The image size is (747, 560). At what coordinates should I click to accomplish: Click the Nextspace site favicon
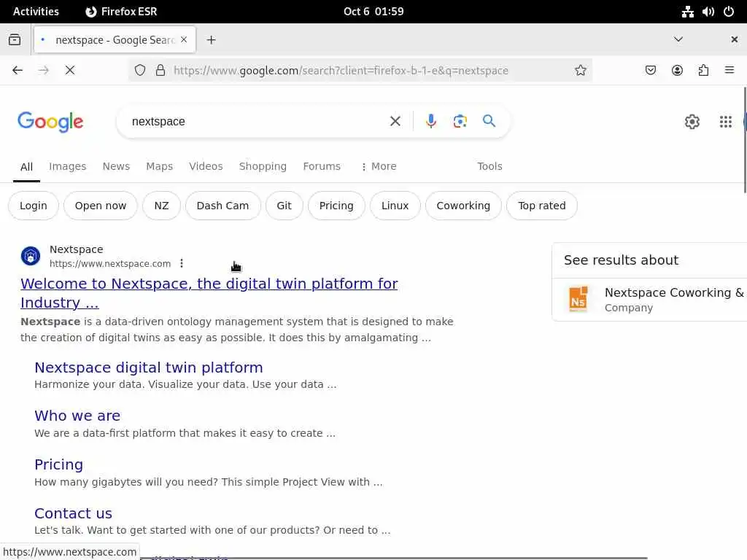(x=31, y=256)
